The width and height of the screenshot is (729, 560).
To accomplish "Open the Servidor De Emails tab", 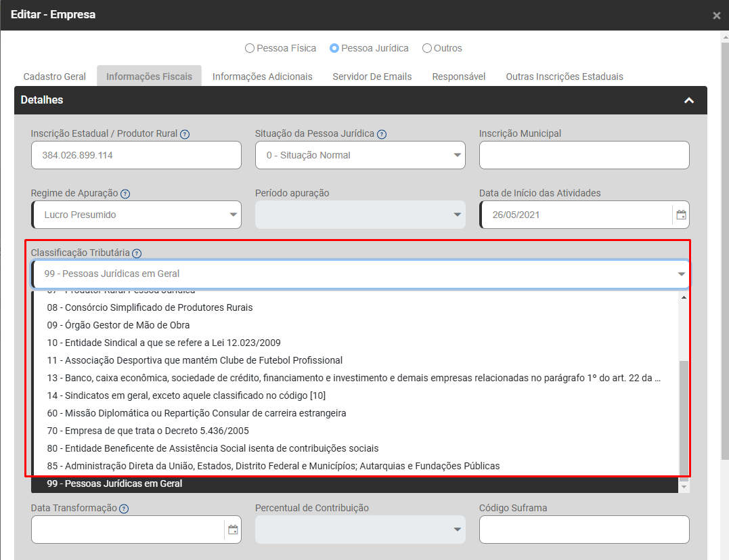I will point(372,77).
